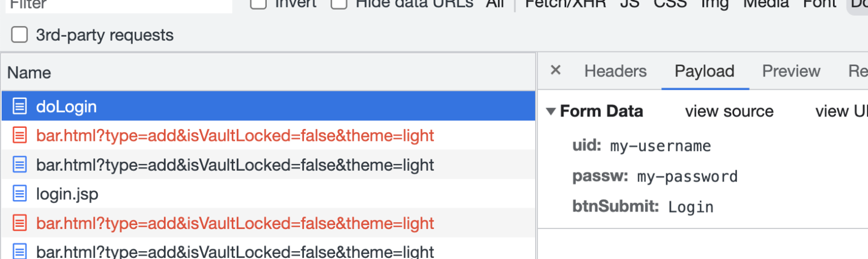Image resolution: width=868 pixels, height=259 pixels.
Task: Click the red bar.html icon below login.jsp
Action: click(x=20, y=223)
